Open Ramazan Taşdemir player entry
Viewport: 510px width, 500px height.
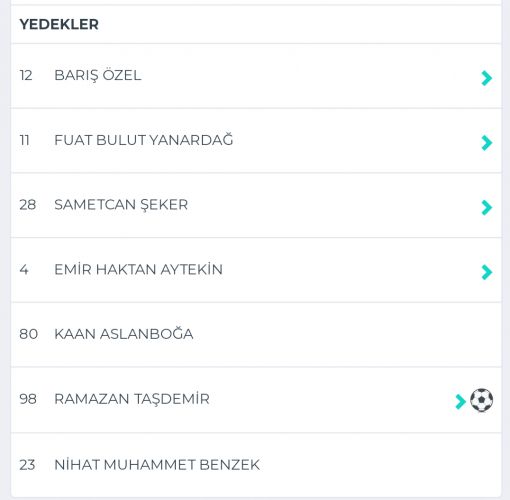(132, 399)
